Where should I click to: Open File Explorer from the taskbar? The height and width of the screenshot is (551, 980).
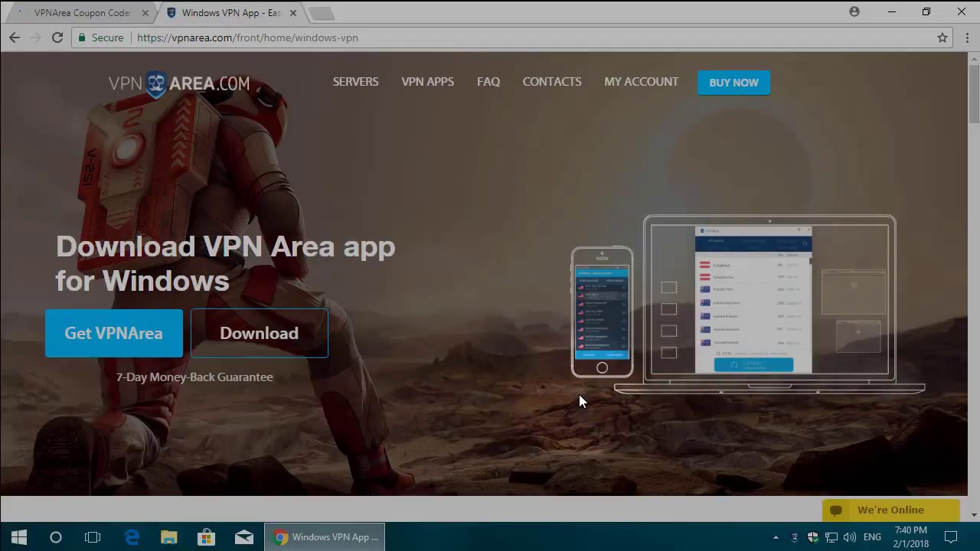[x=169, y=537]
